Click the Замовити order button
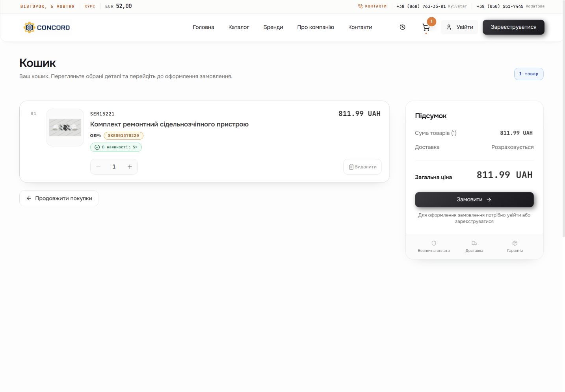 pyautogui.click(x=474, y=200)
